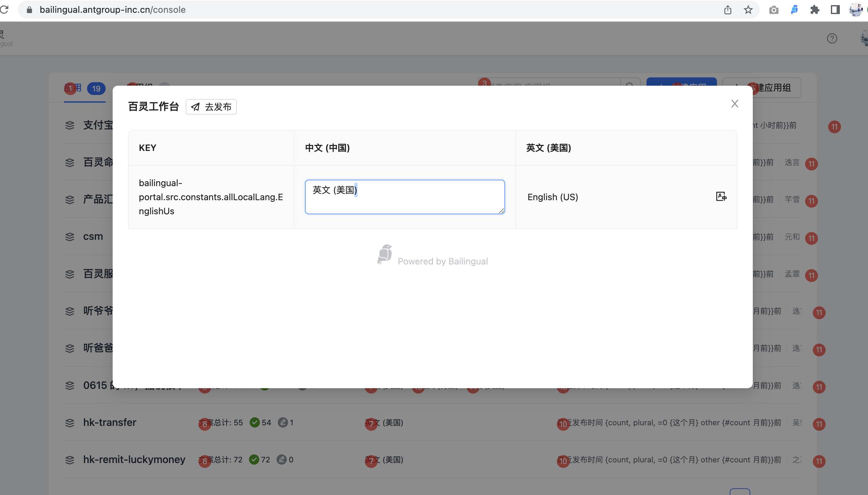Click the stack icon beside hk-transfer
The image size is (868, 495).
click(69, 423)
